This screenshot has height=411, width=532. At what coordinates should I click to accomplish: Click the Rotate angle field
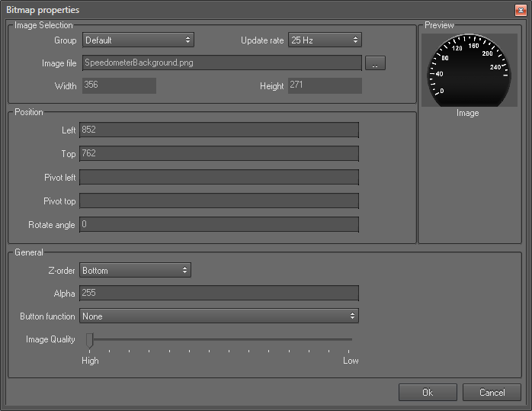point(219,225)
